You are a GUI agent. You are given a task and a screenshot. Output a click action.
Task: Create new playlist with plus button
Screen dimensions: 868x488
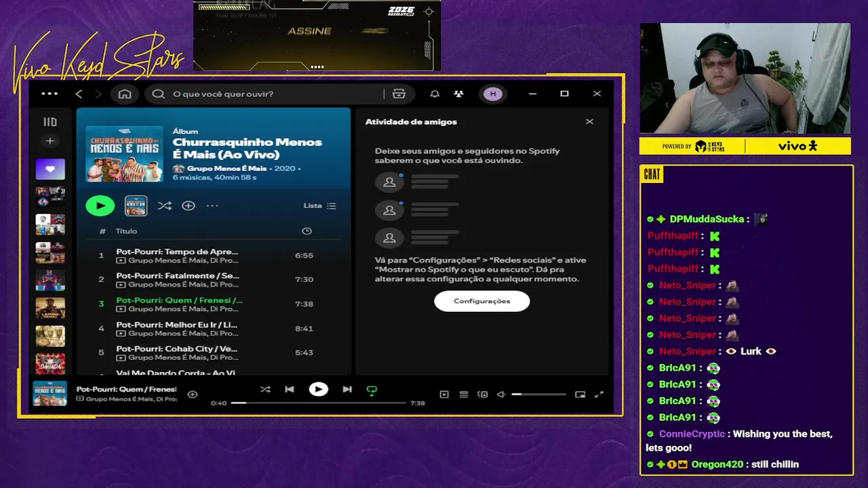pyautogui.click(x=50, y=141)
